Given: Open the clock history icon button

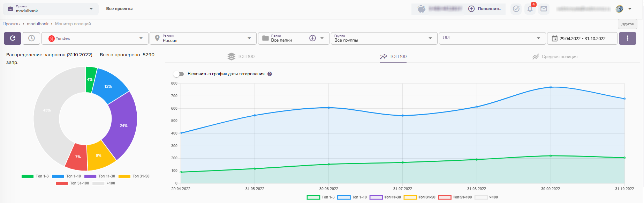Looking at the screenshot, I should pos(31,38).
